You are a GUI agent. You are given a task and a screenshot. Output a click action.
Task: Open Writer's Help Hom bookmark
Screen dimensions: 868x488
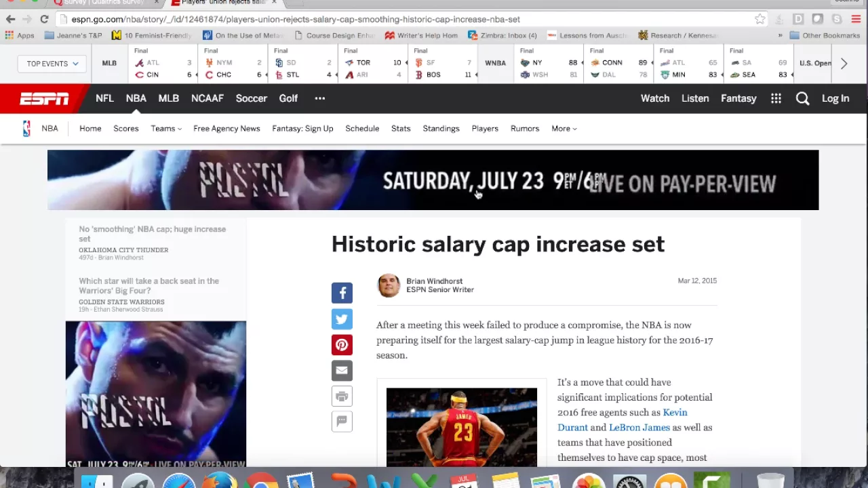(421, 35)
